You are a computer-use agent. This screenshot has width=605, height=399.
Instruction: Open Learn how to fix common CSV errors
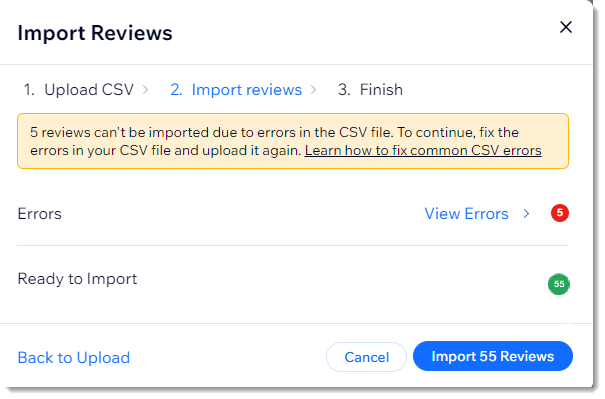423,150
